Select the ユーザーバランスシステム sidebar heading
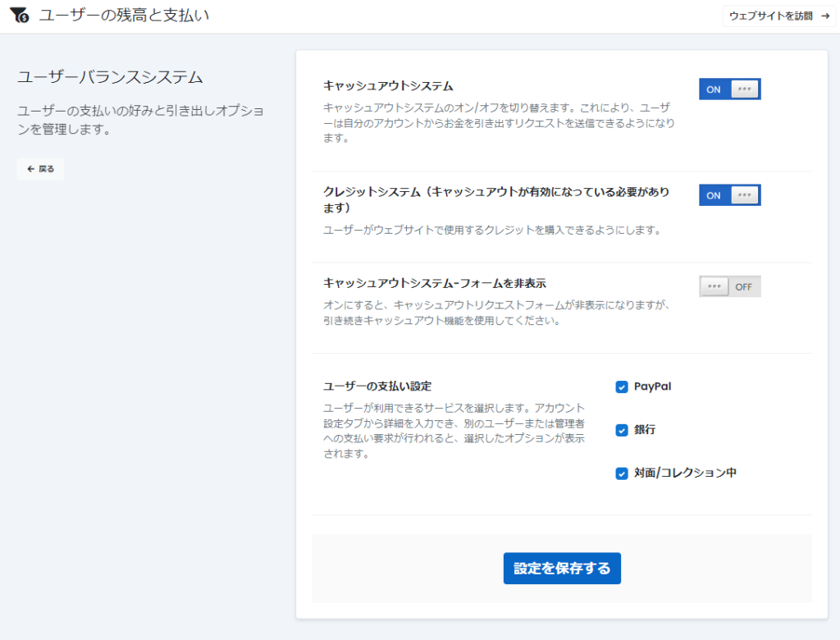840x640 pixels. [110, 78]
